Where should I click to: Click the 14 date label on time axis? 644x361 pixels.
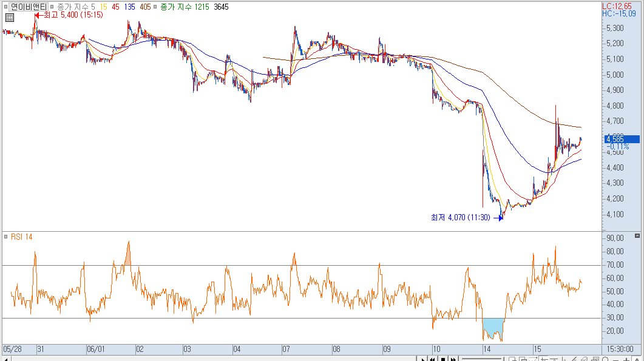487,349
